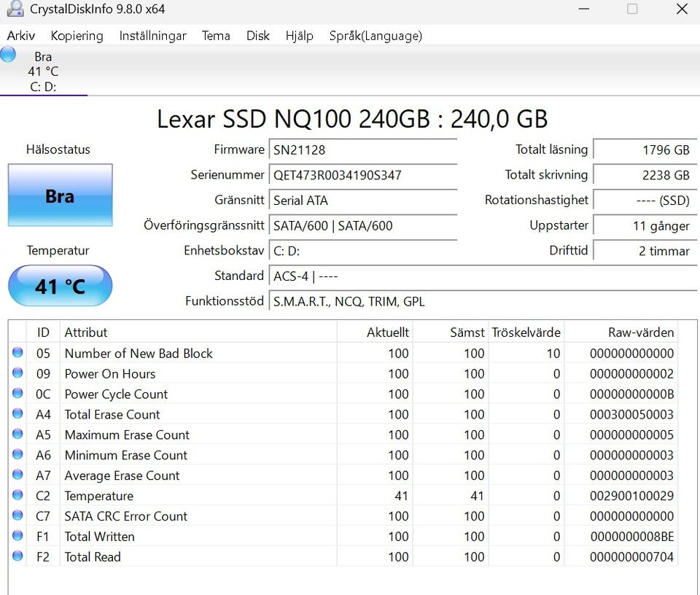
Task: Click the Sämst column header
Action: click(451, 332)
